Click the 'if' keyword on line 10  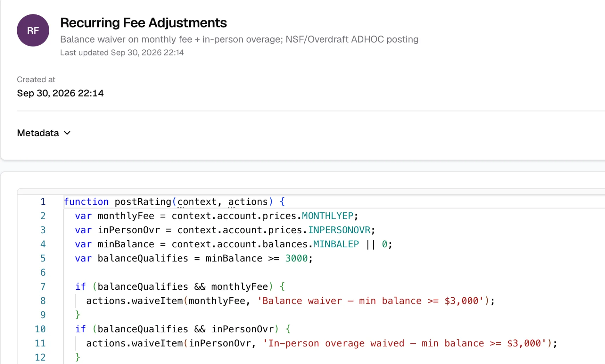(x=81, y=329)
